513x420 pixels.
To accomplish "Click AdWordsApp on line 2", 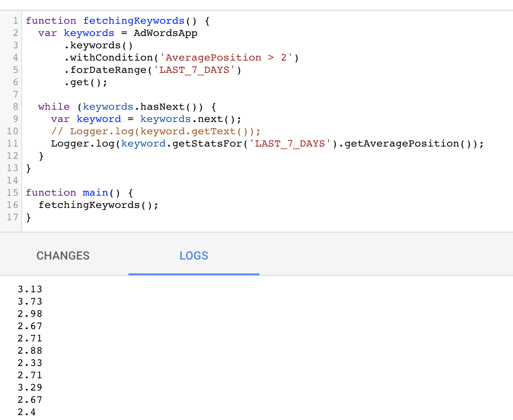I will 165,33.
